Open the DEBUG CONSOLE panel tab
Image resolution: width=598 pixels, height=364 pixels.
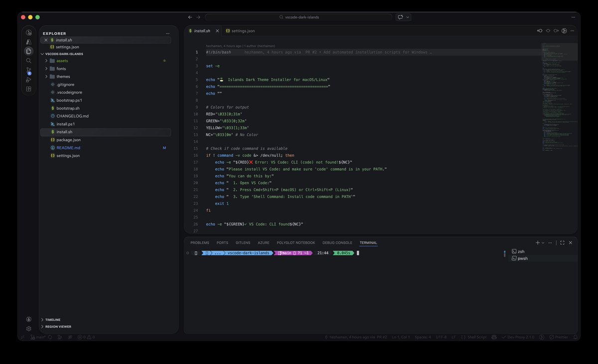click(x=337, y=243)
